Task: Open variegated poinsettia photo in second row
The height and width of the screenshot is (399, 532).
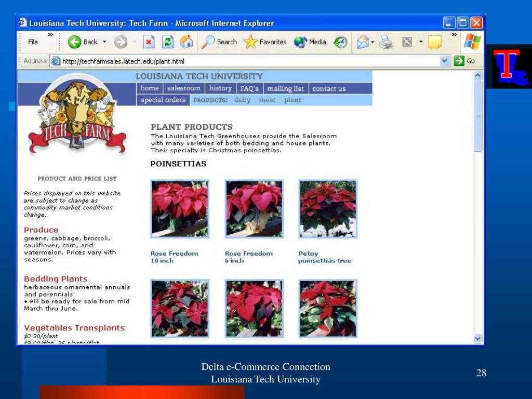Action: (328, 309)
